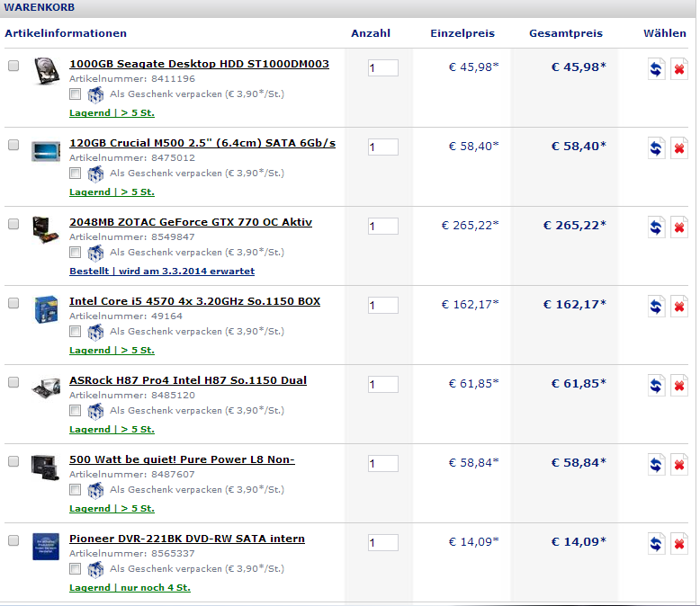Refresh quantity for ZOTAC GeForce GTX 770
The width and height of the screenshot is (700, 606).
pyautogui.click(x=656, y=227)
